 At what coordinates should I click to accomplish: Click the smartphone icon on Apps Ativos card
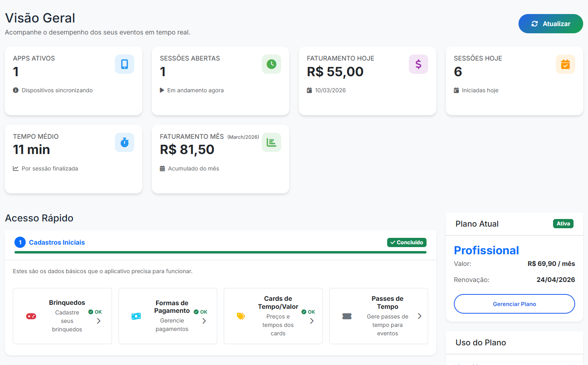(125, 64)
